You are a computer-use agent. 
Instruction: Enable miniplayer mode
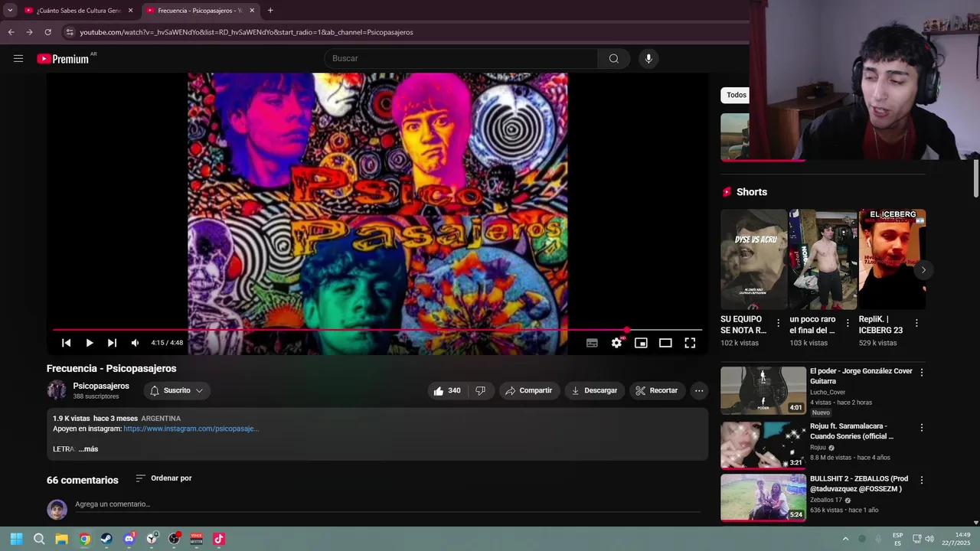point(641,343)
